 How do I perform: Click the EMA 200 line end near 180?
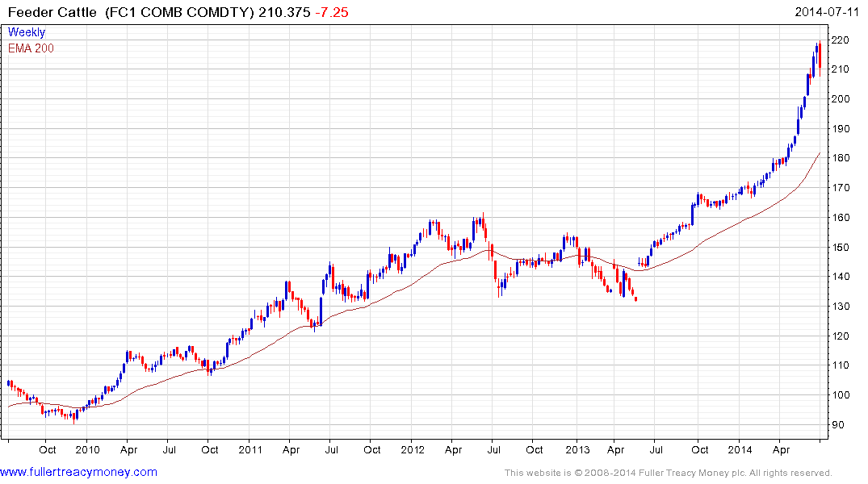coord(819,154)
